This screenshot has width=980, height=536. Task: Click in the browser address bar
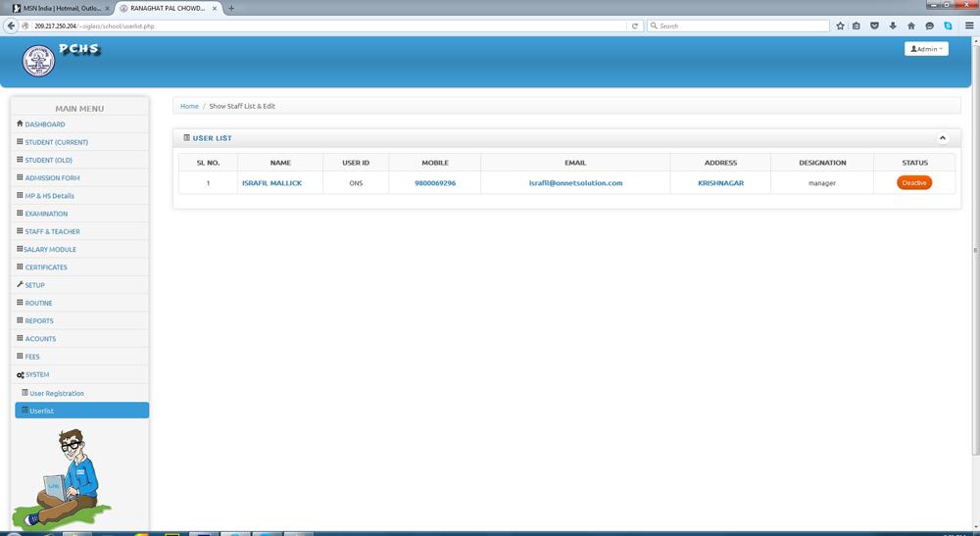pyautogui.click(x=328, y=26)
